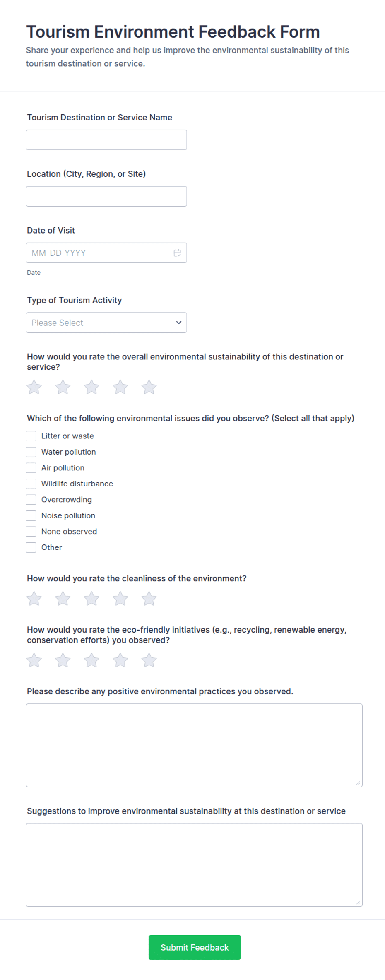
Task: Click the suggestions to improve sustainability text area
Action: pyautogui.click(x=194, y=865)
